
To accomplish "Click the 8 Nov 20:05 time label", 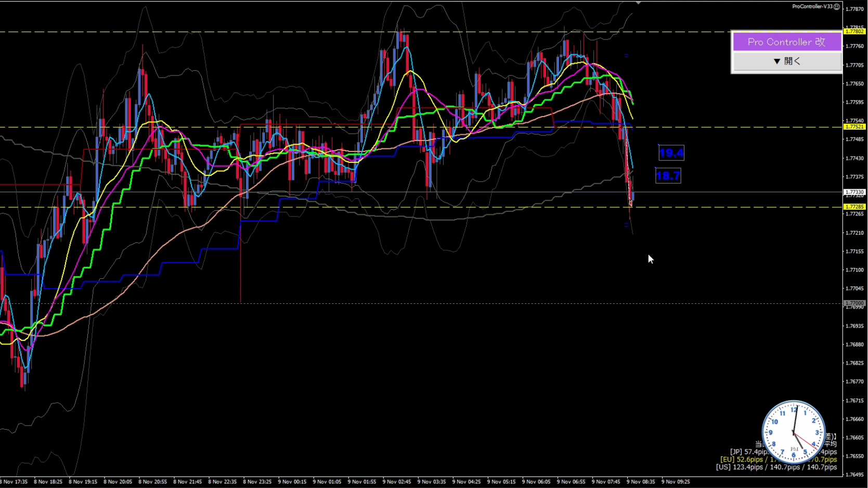I will click(118, 482).
